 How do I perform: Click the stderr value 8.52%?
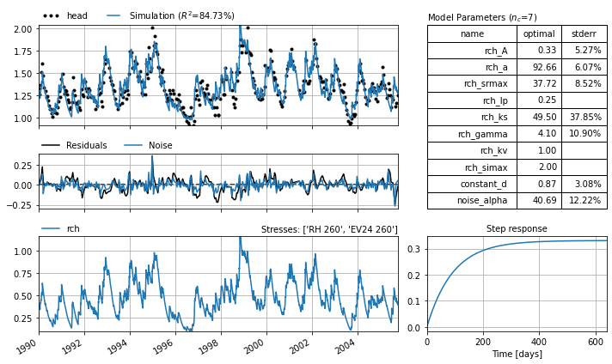[588, 83]
